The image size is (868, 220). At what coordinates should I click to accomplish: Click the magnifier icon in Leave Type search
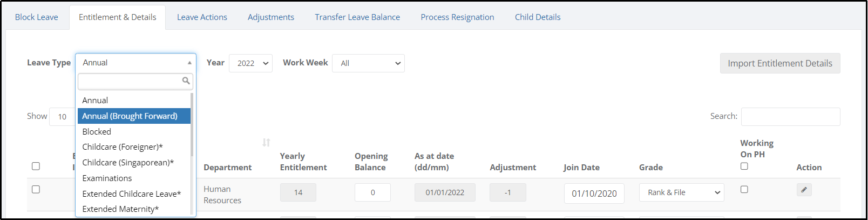[186, 81]
